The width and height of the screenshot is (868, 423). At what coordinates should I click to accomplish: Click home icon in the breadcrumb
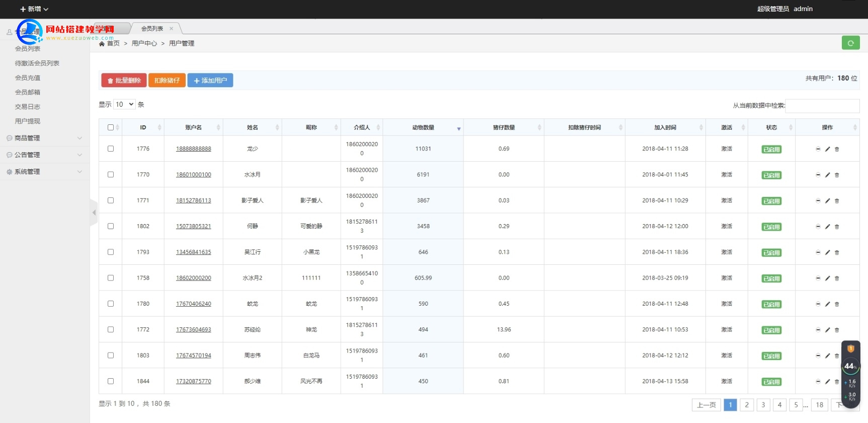[102, 44]
